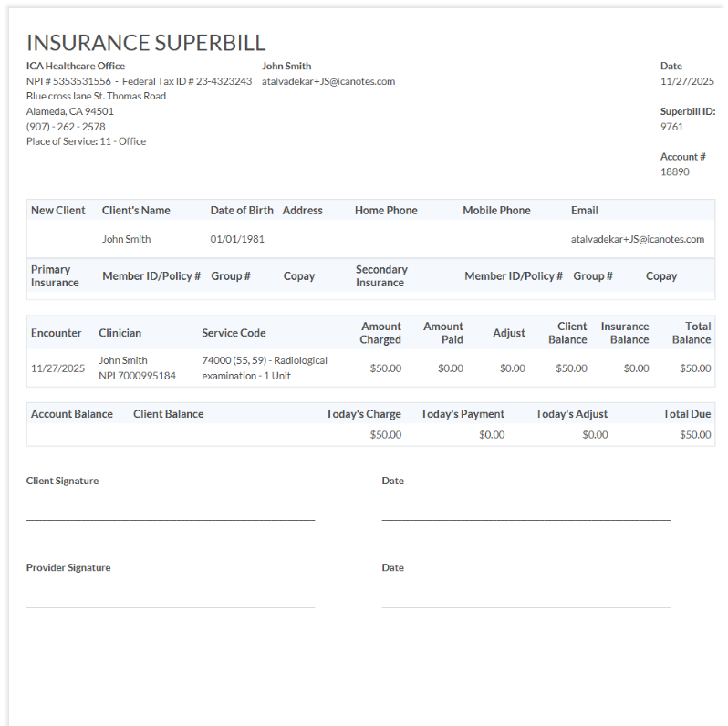The width and height of the screenshot is (728, 726).
Task: Click the email address under the header name
Action: pos(328,81)
